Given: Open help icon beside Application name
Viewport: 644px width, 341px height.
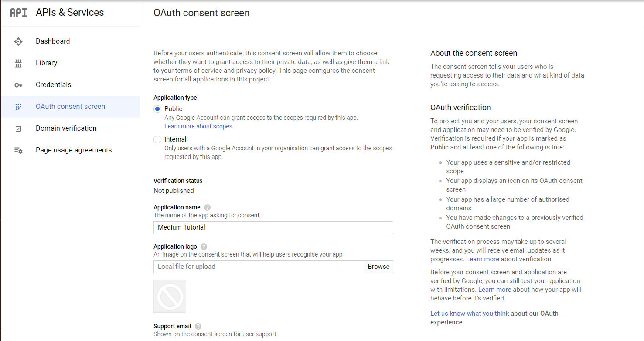Looking at the screenshot, I should tap(207, 207).
